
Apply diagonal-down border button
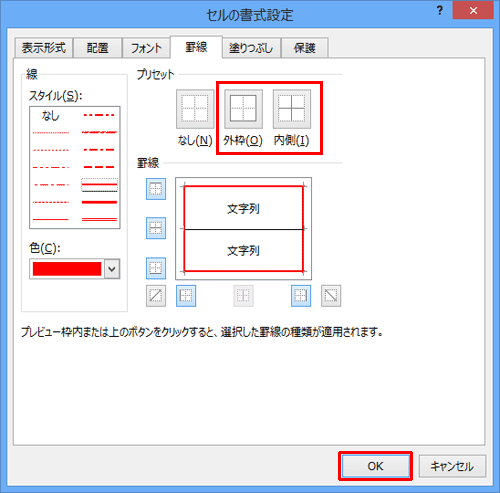331,296
